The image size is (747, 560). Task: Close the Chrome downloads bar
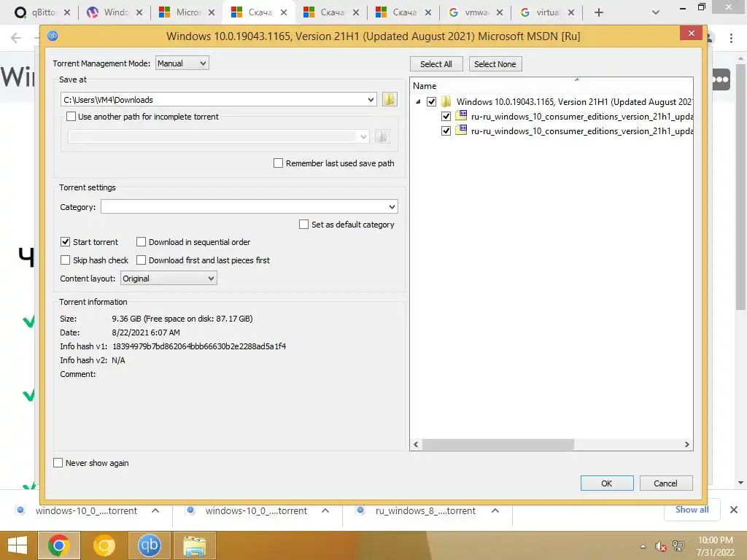734,510
